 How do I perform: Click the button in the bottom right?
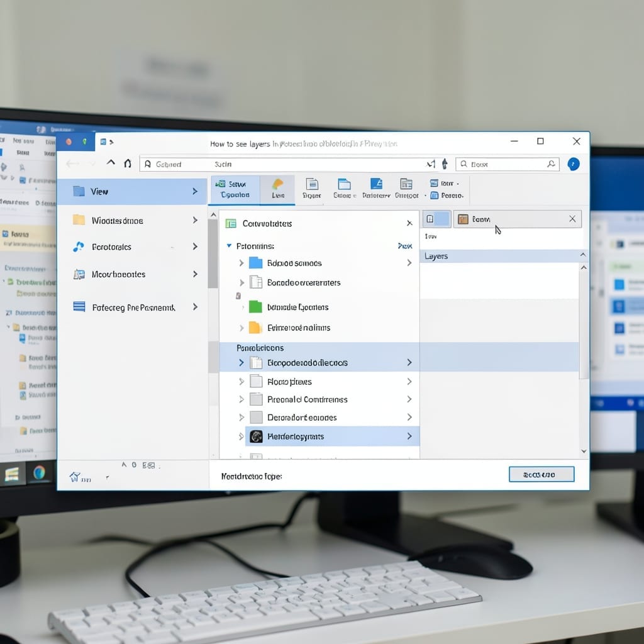[x=541, y=474]
